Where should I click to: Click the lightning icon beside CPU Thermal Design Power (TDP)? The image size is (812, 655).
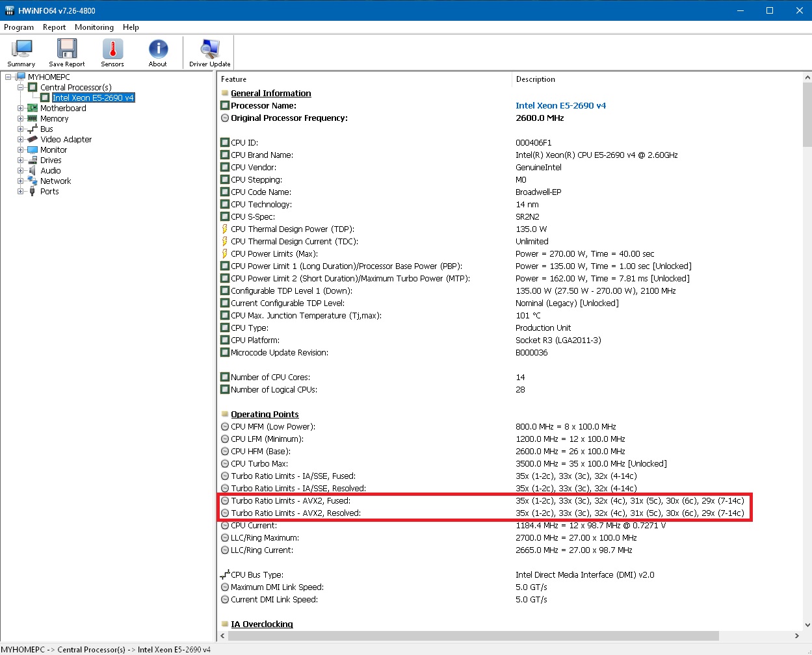225,229
